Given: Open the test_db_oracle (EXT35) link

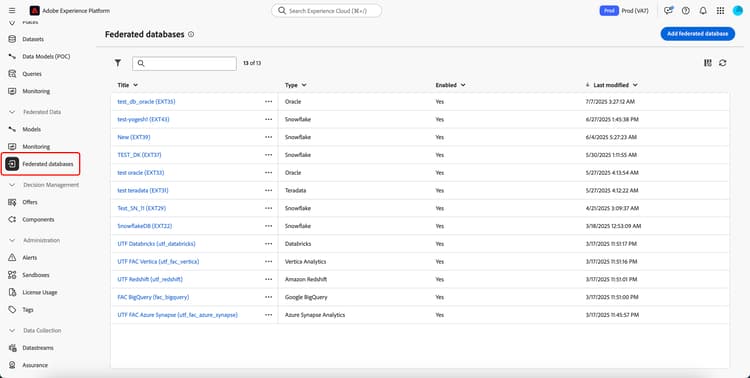Looking at the screenshot, I should (x=146, y=102).
